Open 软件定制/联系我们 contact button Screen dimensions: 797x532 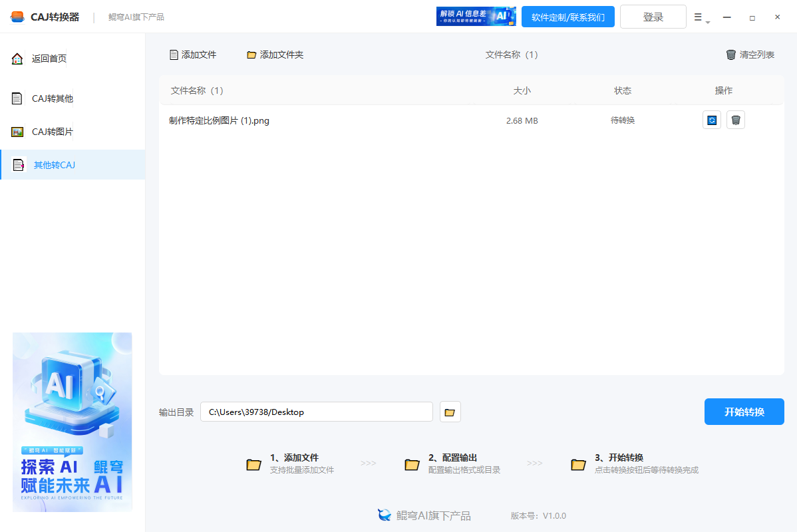pyautogui.click(x=568, y=17)
